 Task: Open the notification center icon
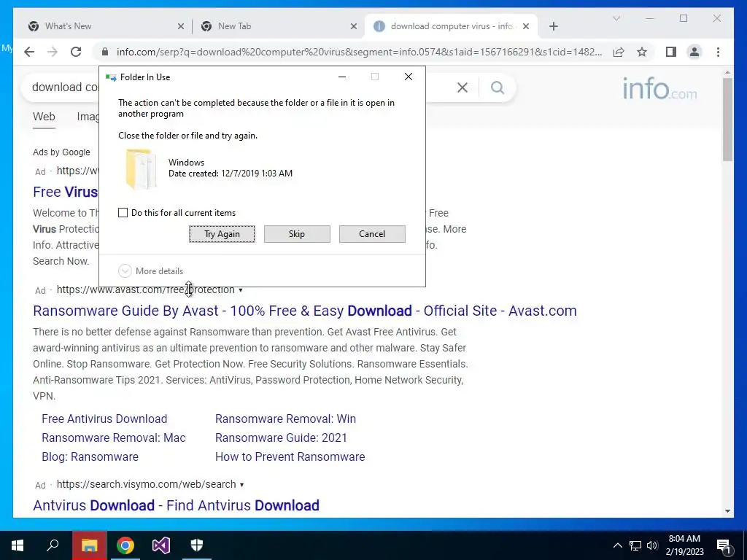coord(724,546)
